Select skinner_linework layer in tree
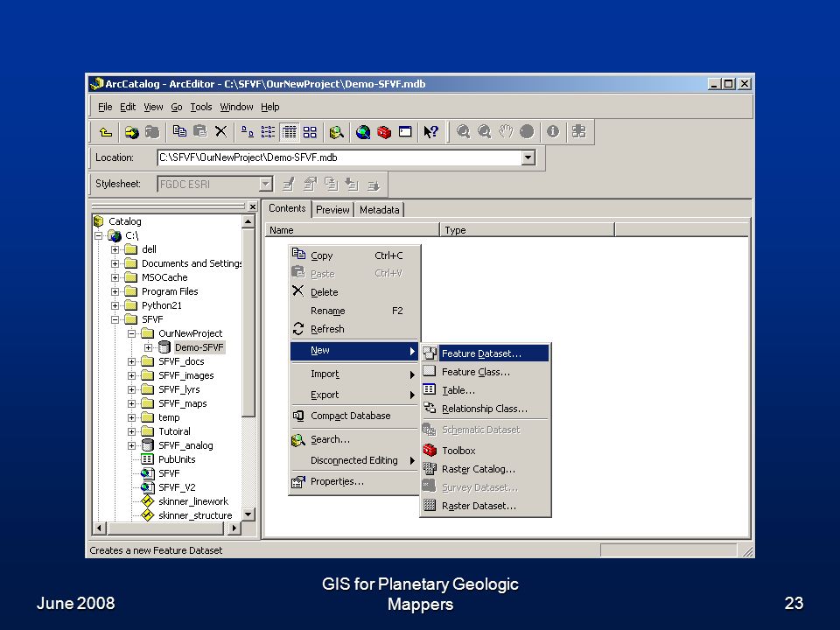The image size is (840, 630). (x=193, y=501)
